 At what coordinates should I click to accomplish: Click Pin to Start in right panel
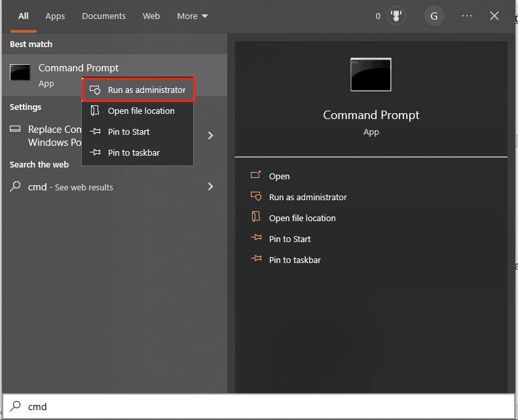[x=289, y=239]
